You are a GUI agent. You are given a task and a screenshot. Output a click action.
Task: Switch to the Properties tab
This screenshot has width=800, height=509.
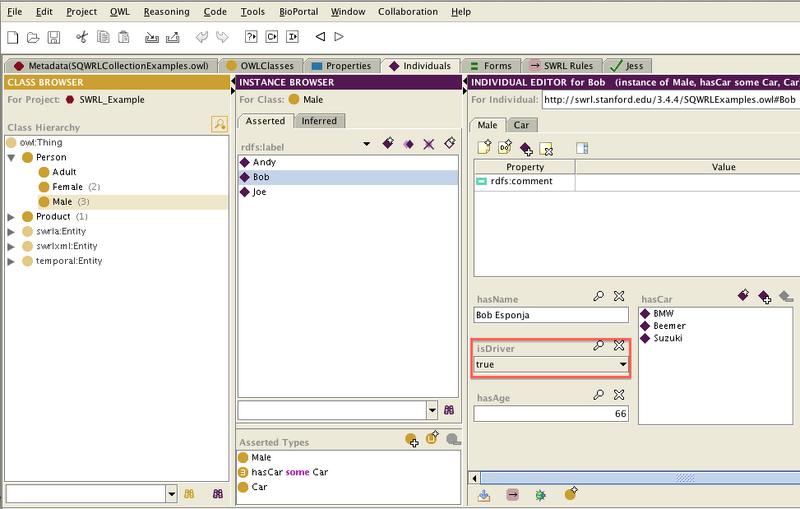pos(342,66)
